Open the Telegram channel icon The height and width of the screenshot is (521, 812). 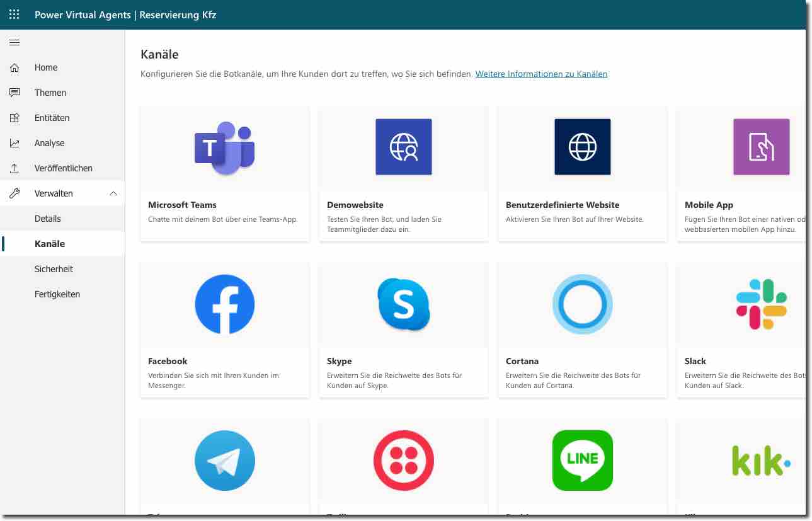(224, 460)
